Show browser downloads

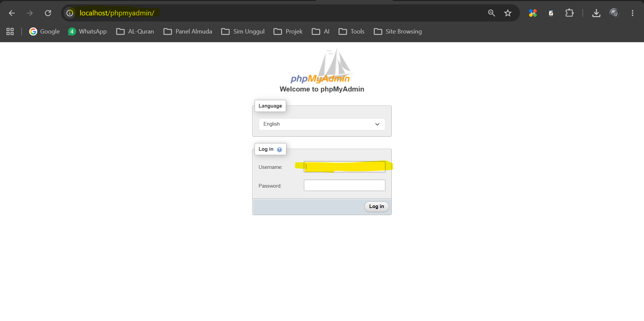pos(596,13)
